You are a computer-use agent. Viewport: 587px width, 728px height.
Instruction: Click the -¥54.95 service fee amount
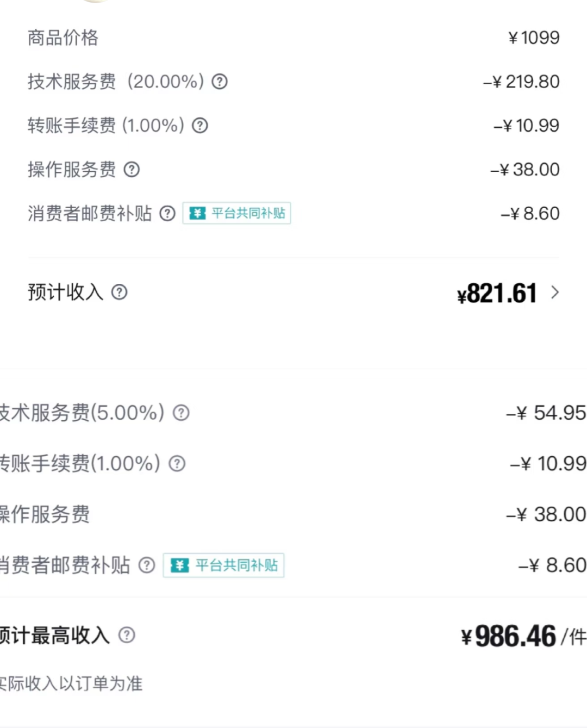tap(546, 413)
